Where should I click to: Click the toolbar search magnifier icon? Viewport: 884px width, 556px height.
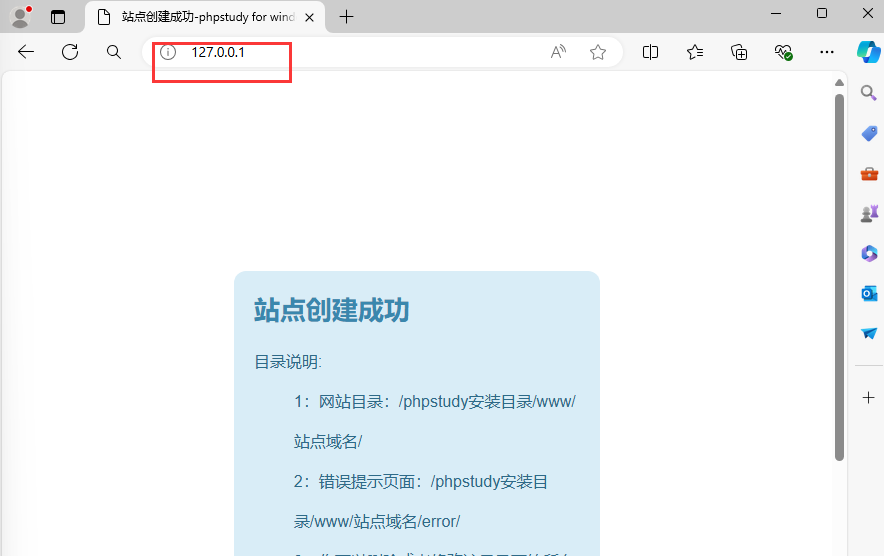point(114,52)
